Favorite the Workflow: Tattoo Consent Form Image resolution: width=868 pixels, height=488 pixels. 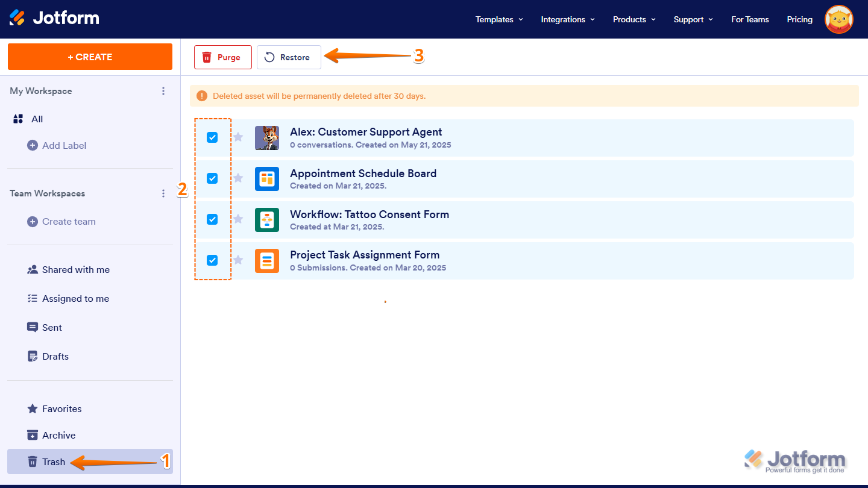(237, 219)
